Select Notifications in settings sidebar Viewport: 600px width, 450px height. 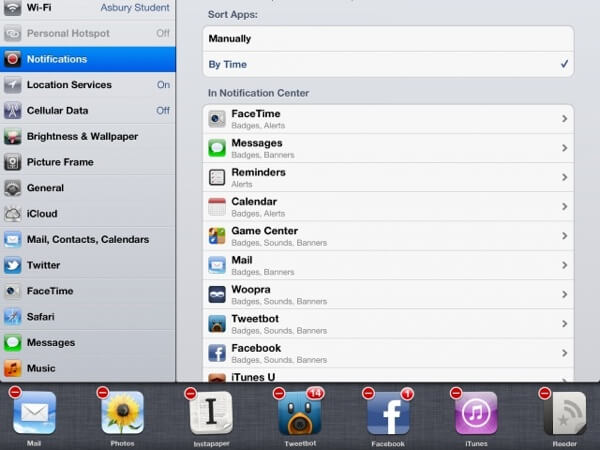pyautogui.click(x=88, y=59)
